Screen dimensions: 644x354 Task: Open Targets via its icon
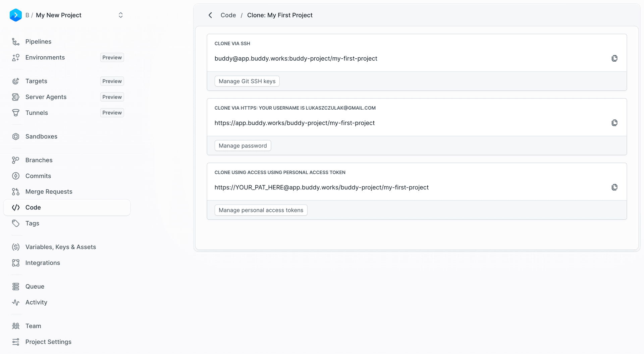[x=16, y=81]
